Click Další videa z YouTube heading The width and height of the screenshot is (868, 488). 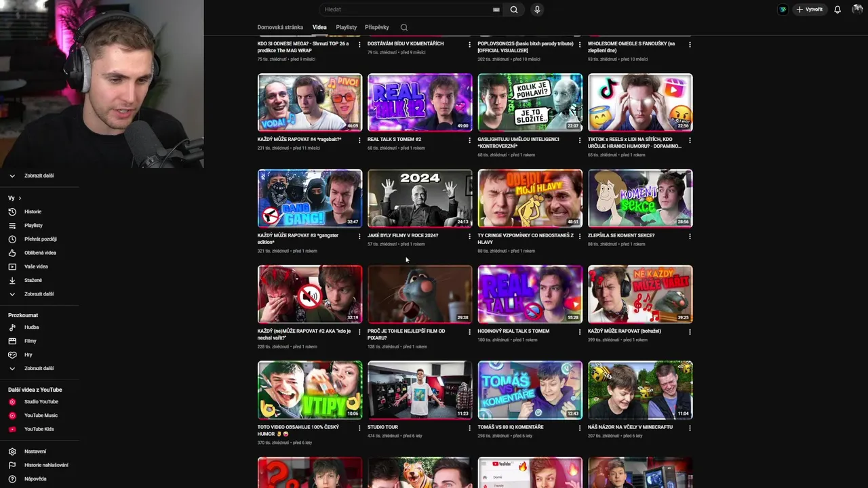click(x=35, y=390)
